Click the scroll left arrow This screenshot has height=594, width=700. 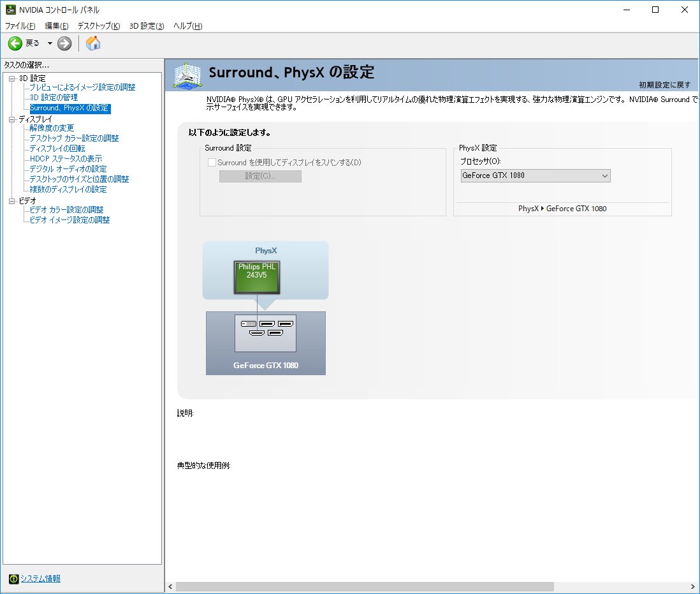click(170, 586)
